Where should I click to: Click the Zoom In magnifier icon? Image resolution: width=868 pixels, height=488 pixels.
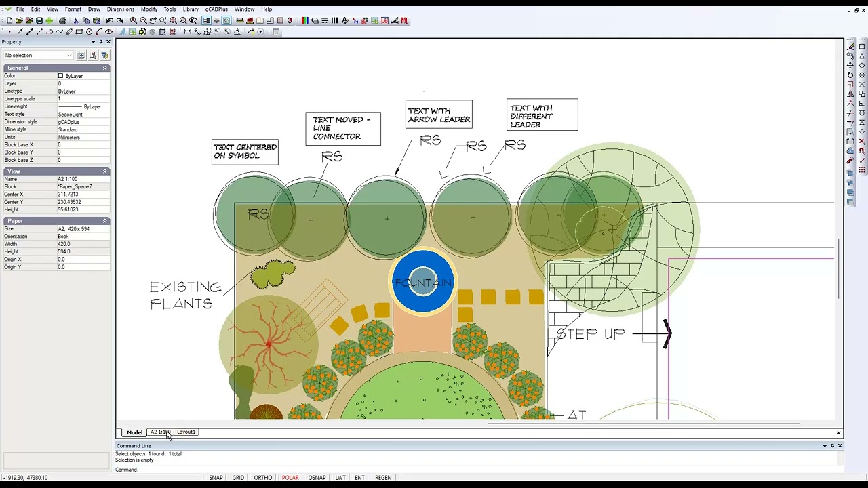pos(133,20)
